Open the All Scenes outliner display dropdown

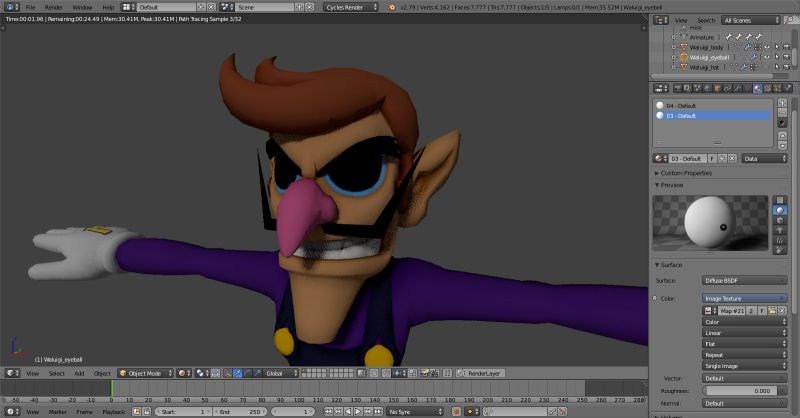(751, 20)
